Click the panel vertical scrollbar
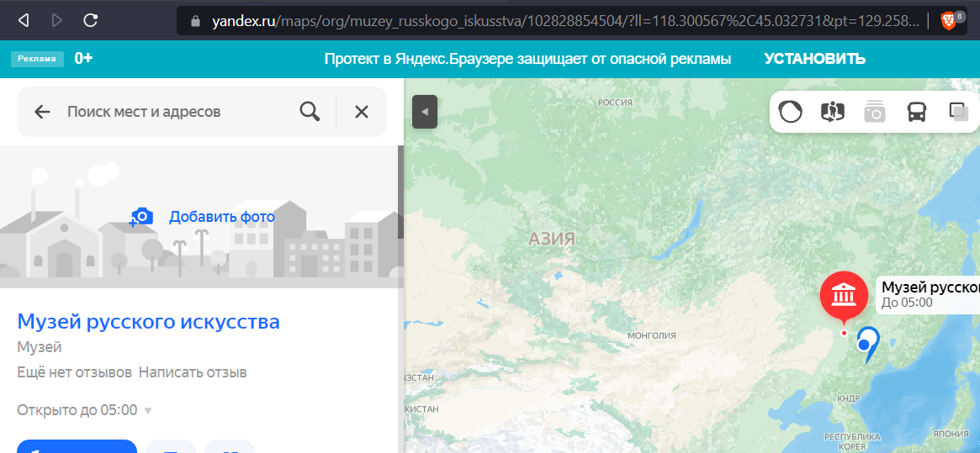Image resolution: width=980 pixels, height=453 pixels. (x=400, y=192)
